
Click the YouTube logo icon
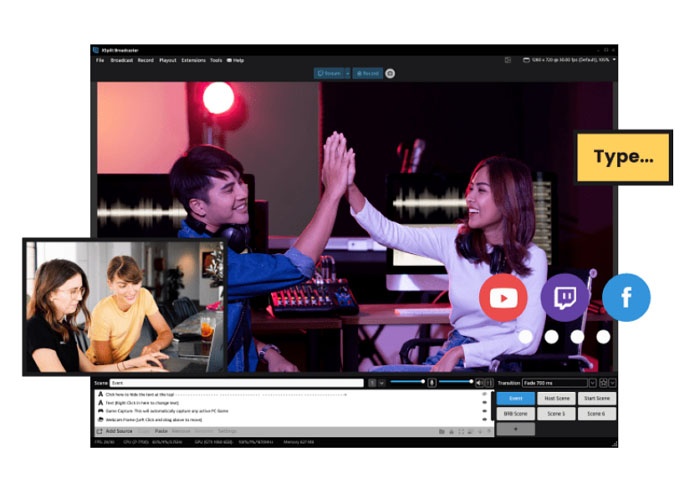503,298
